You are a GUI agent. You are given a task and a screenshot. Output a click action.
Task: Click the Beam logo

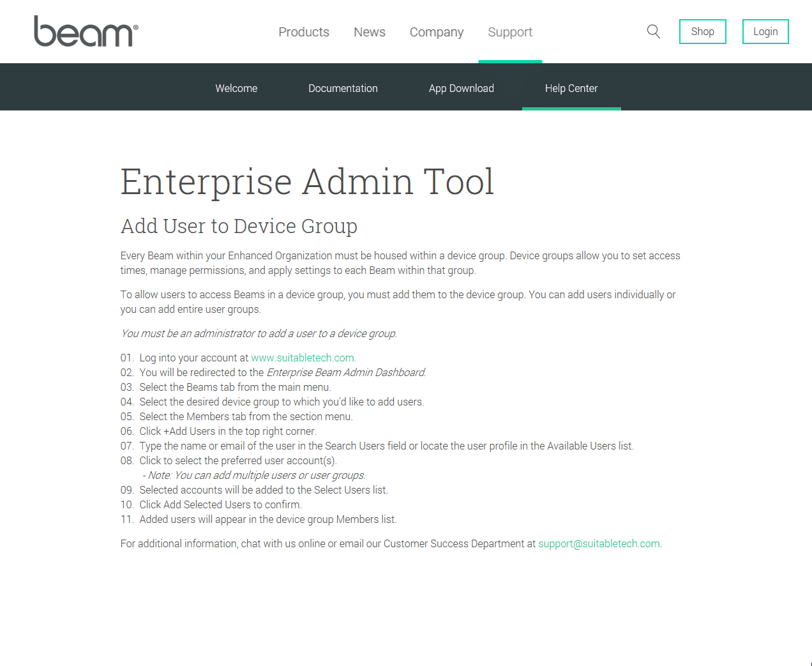[x=86, y=31]
